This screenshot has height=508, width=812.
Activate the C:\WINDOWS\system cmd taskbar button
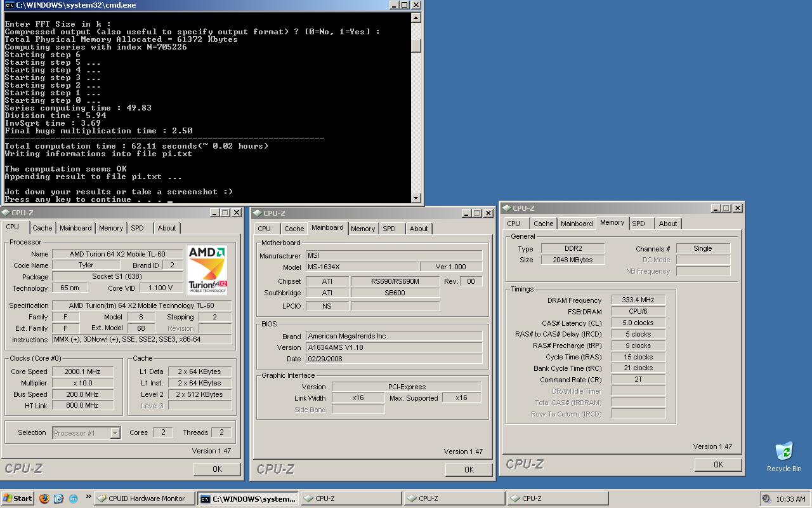pos(247,498)
